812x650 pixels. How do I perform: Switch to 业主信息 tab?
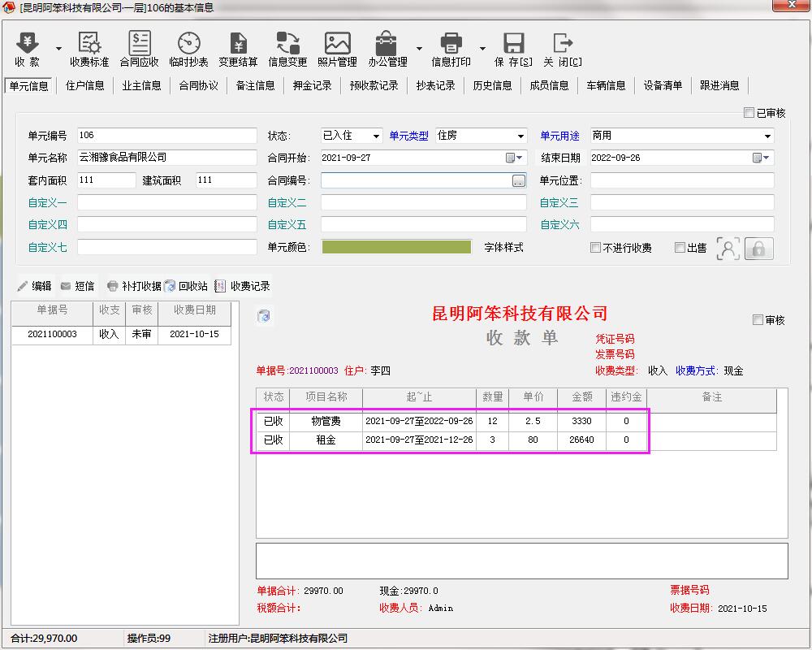pos(141,85)
